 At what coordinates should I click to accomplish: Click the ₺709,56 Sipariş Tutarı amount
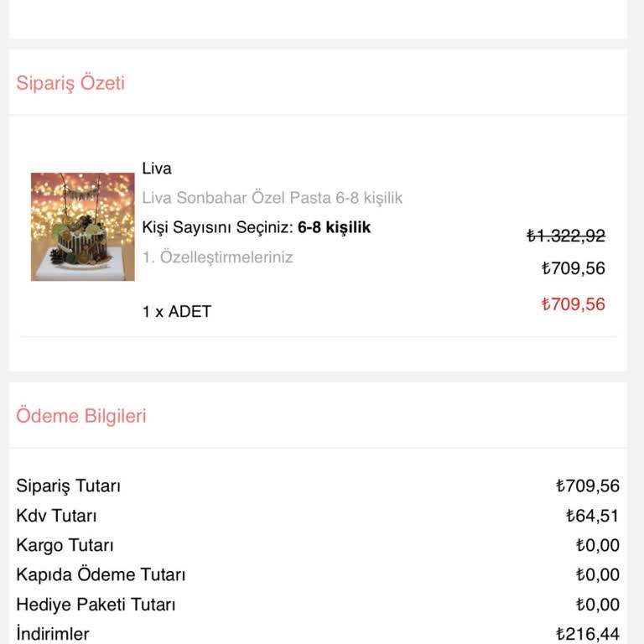(x=587, y=486)
